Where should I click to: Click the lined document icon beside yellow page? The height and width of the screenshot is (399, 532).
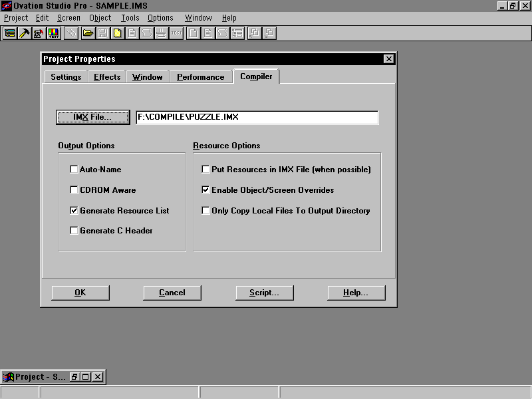pyautogui.click(x=132, y=33)
